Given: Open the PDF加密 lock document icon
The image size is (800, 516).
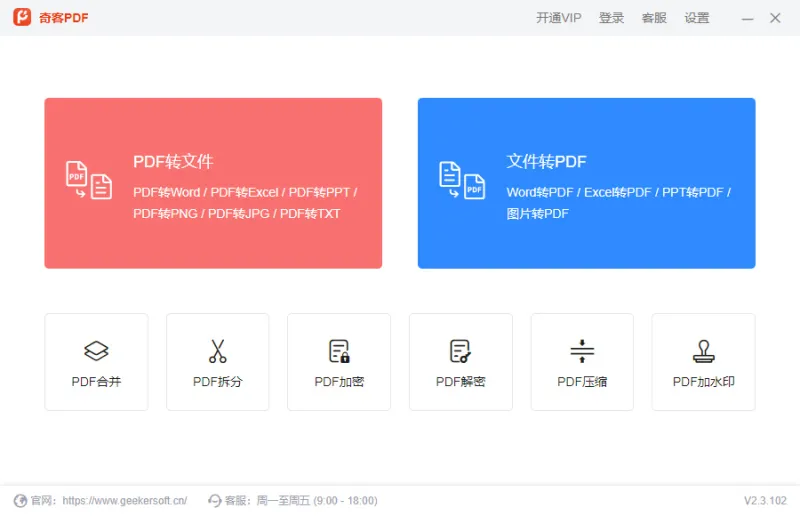Looking at the screenshot, I should click(x=339, y=351).
